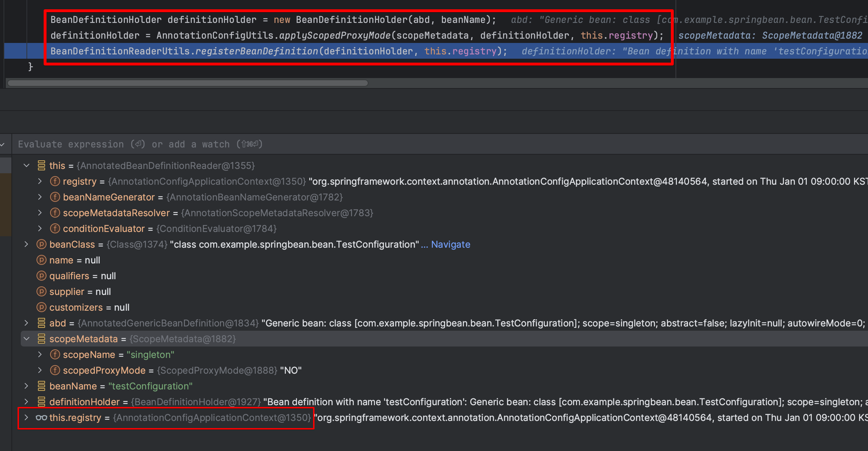The image size is (868, 451).
Task: Expand the beanClass parameter node
Action: 26,244
